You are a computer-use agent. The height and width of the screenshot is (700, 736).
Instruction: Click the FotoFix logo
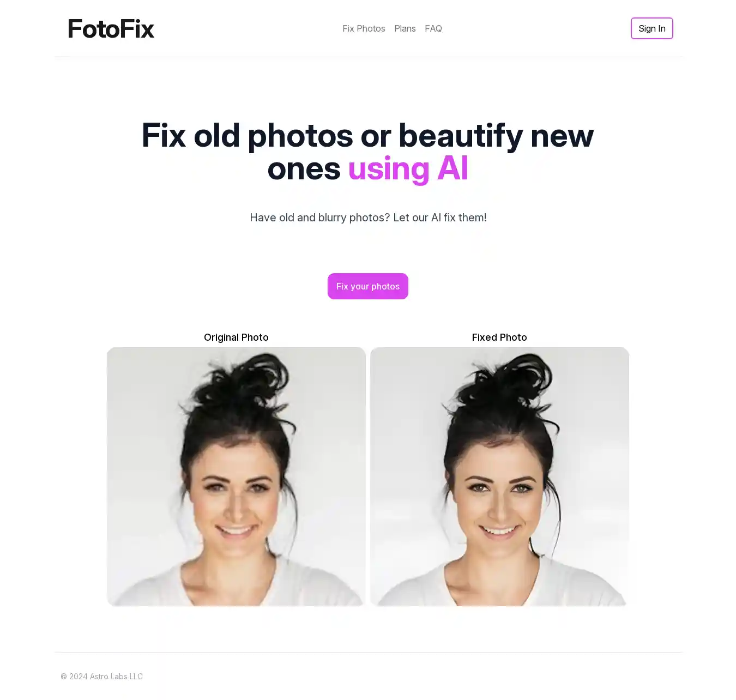coord(111,28)
